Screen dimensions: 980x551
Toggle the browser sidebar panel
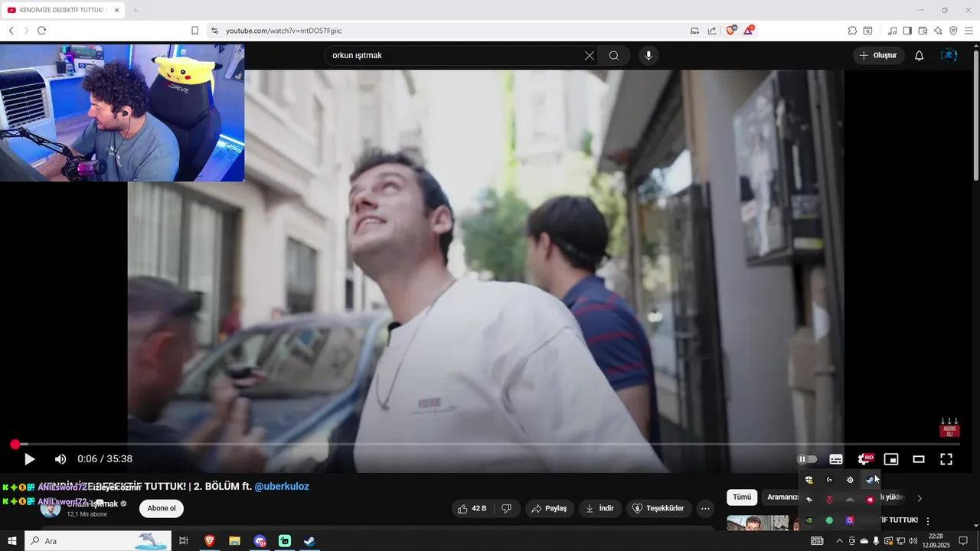[907, 31]
